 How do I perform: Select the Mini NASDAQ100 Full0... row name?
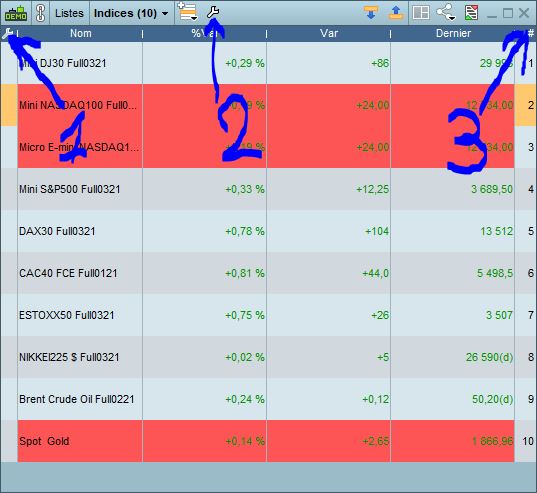pyautogui.click(x=78, y=105)
